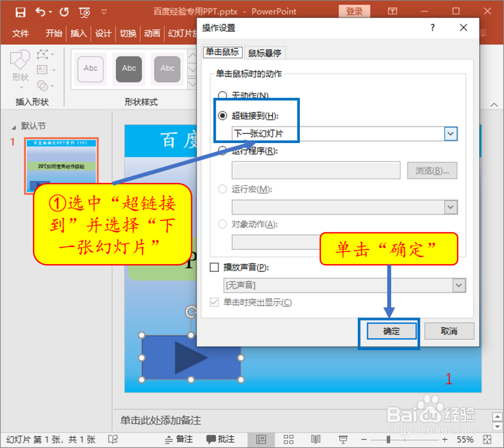Click the Save icon in quick access toolbar
The height and width of the screenshot is (448, 504).
(x=20, y=12)
